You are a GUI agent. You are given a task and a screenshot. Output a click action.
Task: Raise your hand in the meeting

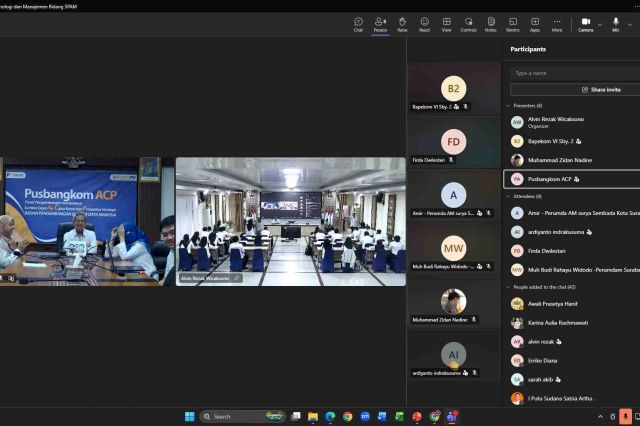click(x=402, y=24)
